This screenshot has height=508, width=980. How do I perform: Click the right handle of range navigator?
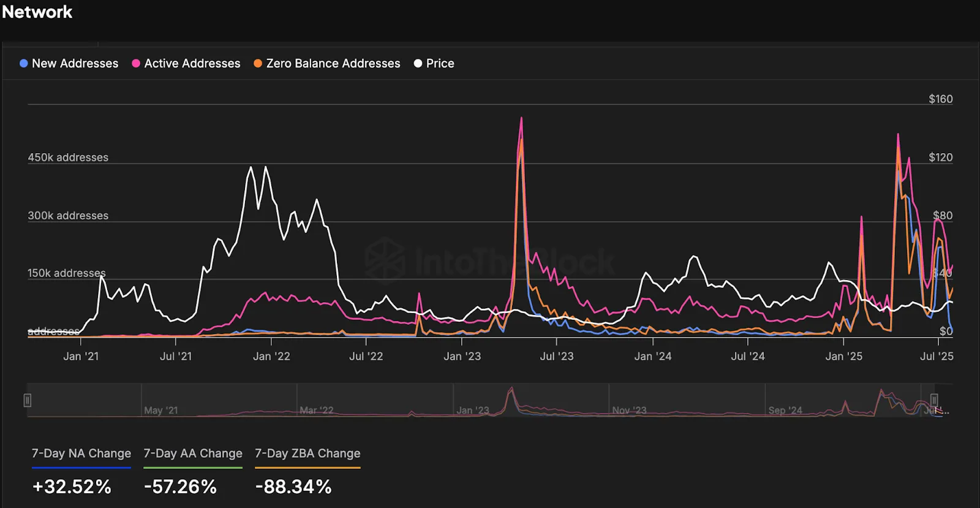(x=934, y=400)
